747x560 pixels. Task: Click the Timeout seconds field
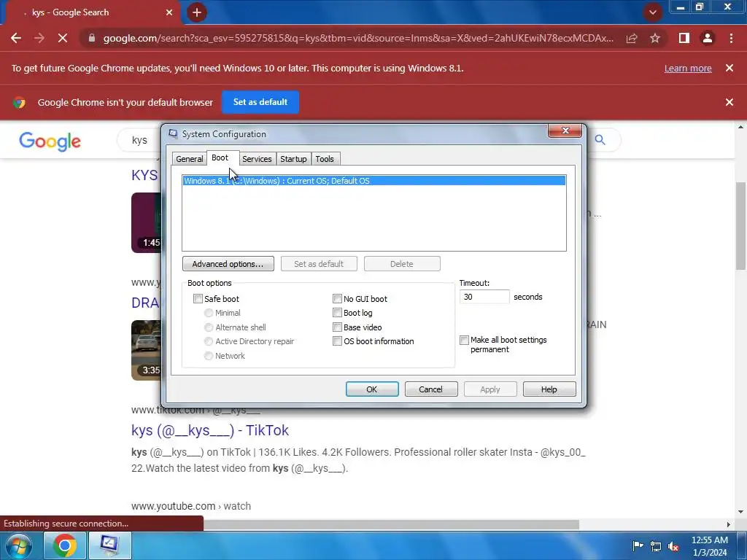point(484,297)
